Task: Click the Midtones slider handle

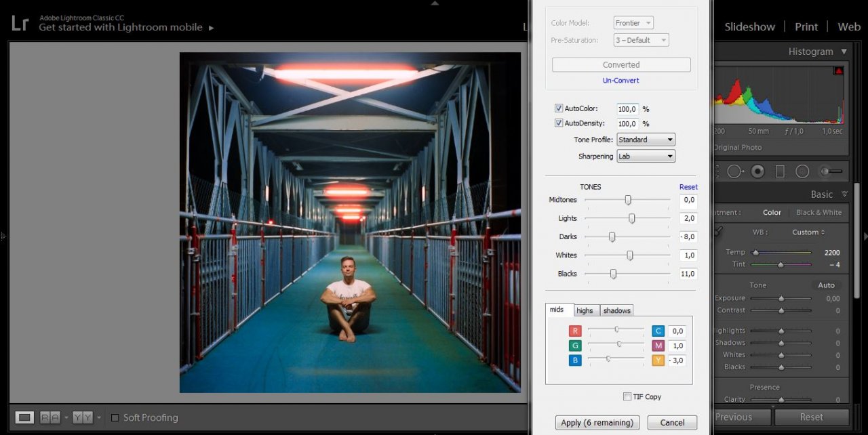Action: coord(628,200)
